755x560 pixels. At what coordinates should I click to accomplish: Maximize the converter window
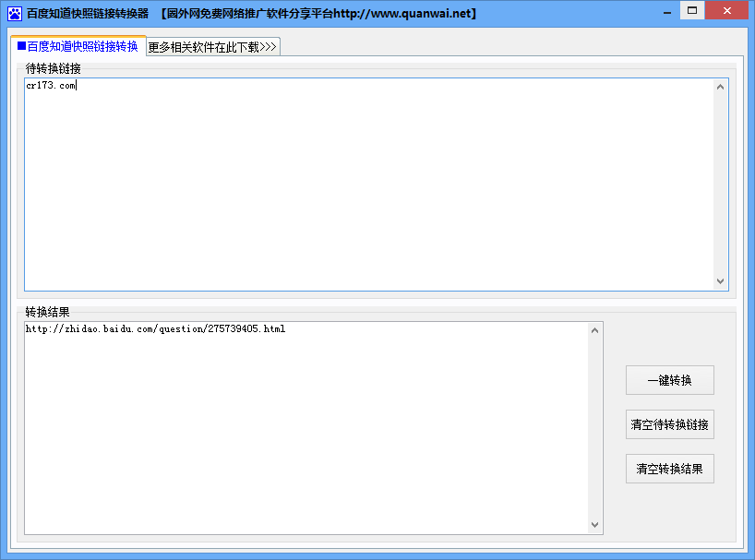tap(692, 10)
